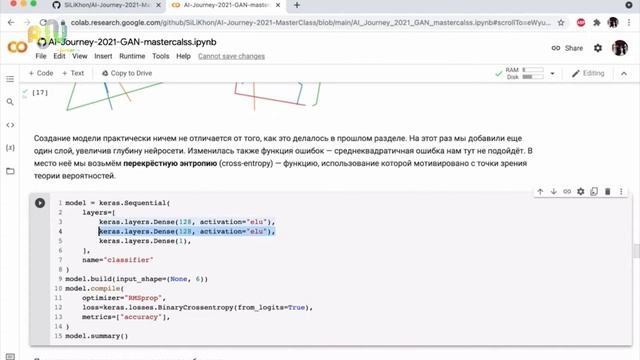Open the Help menu

[x=183, y=56]
